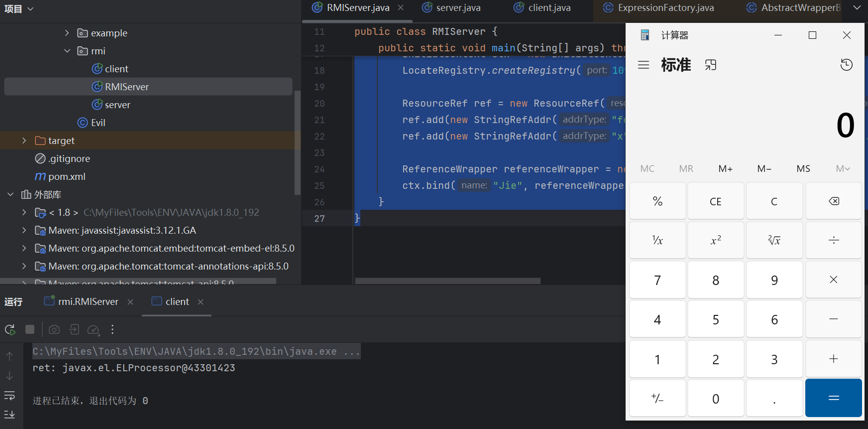The height and width of the screenshot is (429, 868).
Task: Rerun the client run configuration
Action: coord(10,329)
